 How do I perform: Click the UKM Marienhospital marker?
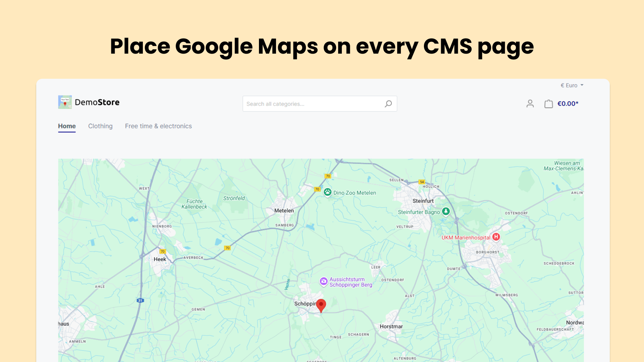click(x=496, y=237)
